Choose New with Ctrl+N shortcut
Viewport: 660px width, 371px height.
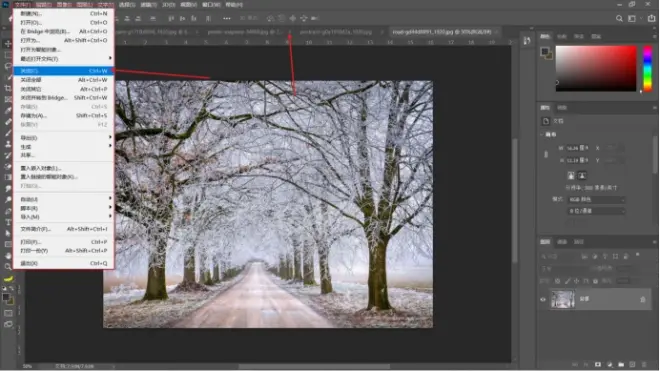pyautogui.click(x=63, y=13)
